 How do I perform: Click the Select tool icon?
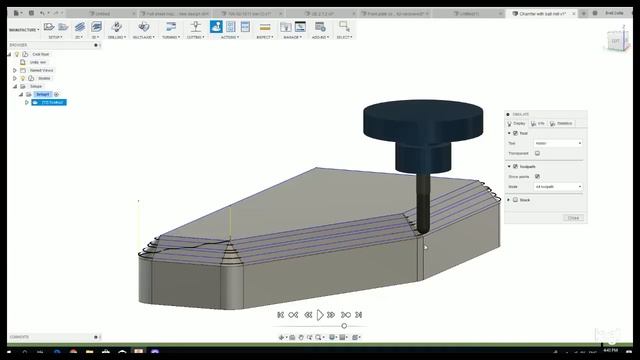point(344,27)
